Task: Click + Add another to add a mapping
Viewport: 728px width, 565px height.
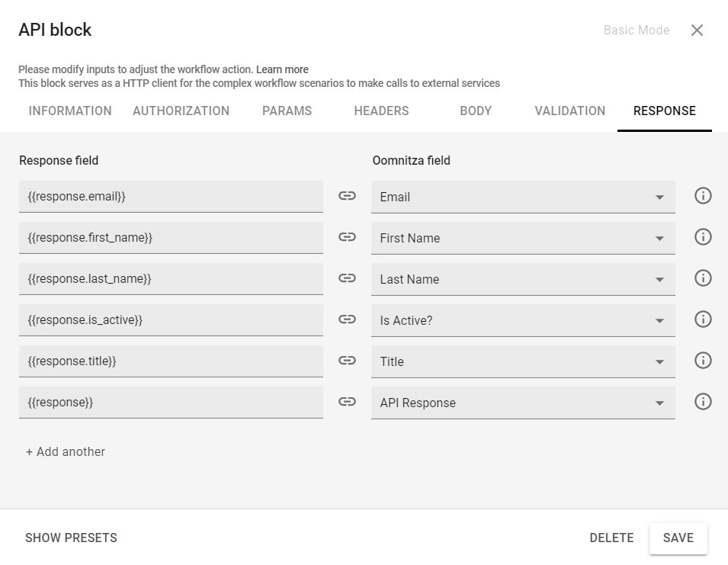Action: [64, 451]
